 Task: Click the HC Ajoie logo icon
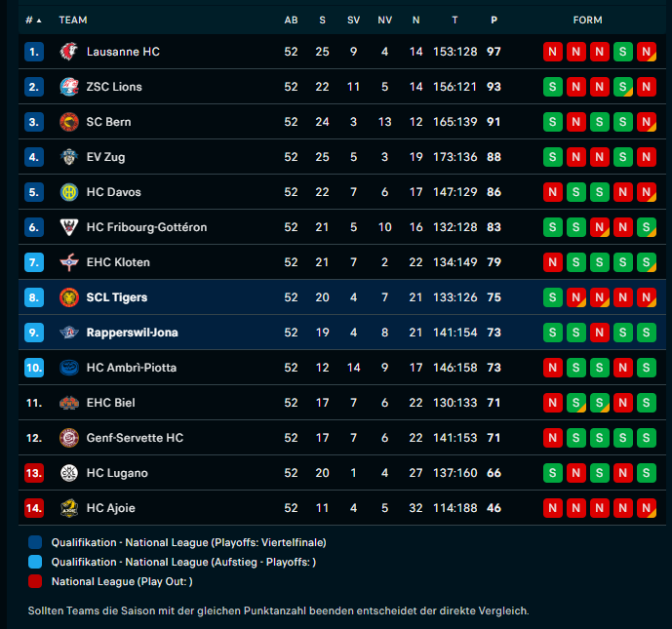click(x=68, y=508)
